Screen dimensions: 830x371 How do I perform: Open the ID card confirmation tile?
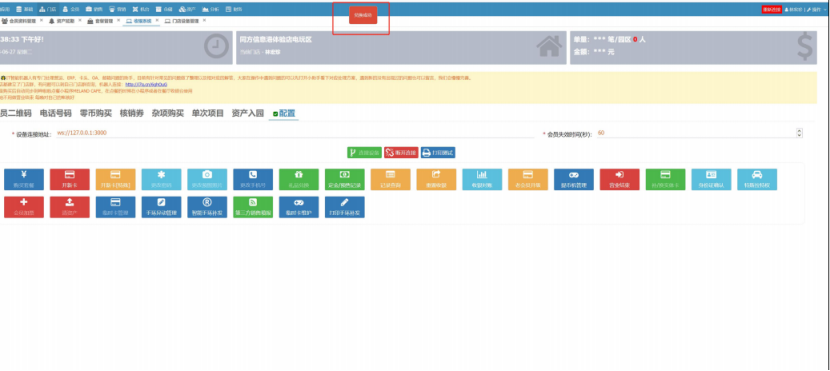coord(711,179)
